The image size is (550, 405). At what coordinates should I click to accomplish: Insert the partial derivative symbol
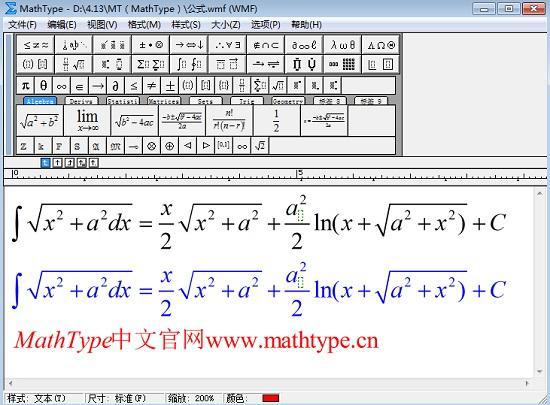[x=115, y=86]
